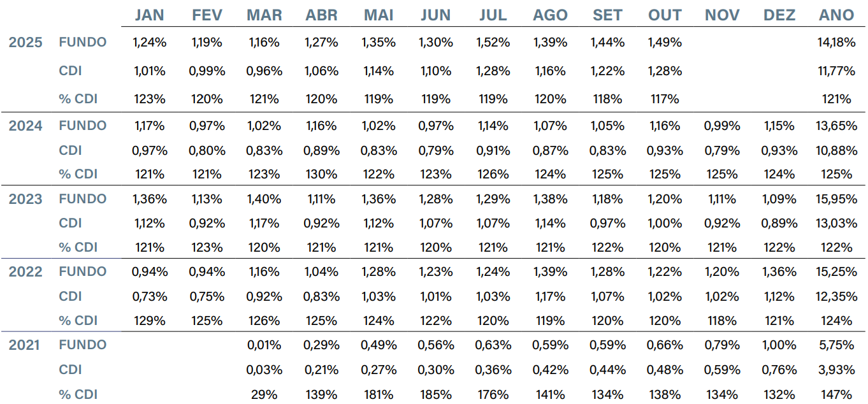The image size is (868, 404).
Task: Click the JAN column header
Action: (x=149, y=15)
